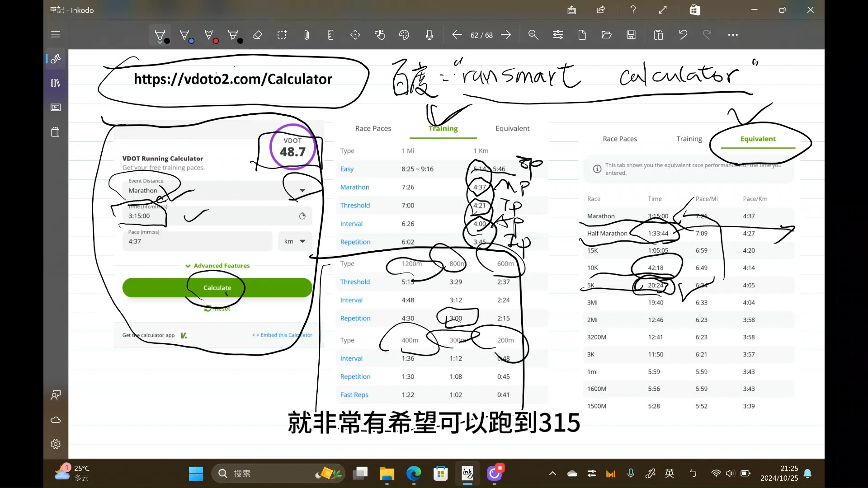Screen dimensions: 868x488
Task: Click the Event Distance dropdown
Action: pos(302,190)
